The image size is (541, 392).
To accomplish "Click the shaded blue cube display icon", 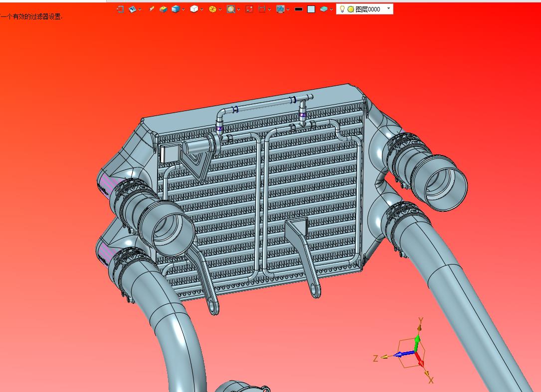I will 176,9.
